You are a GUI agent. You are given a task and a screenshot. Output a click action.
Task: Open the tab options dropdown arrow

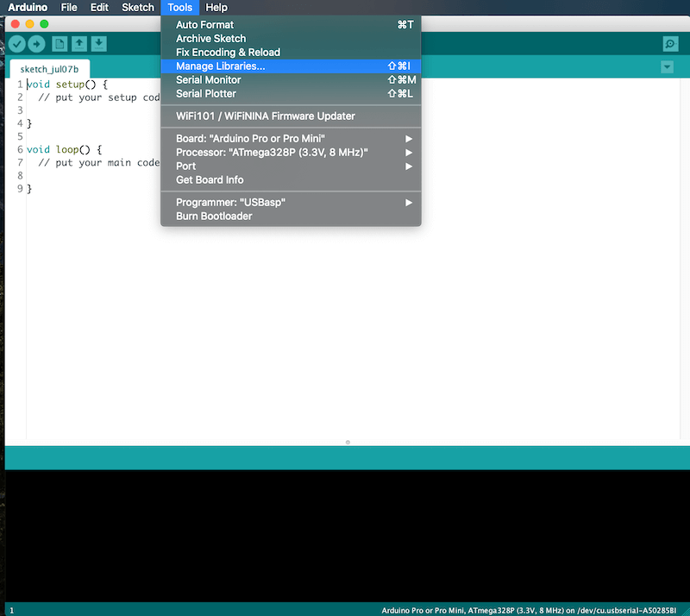pos(667,67)
